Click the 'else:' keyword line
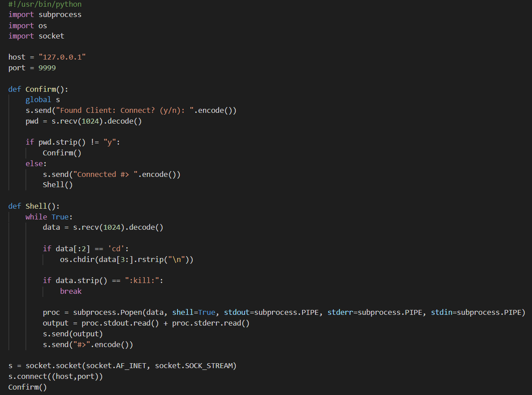Viewport: 532px width, 395px height. (x=36, y=163)
